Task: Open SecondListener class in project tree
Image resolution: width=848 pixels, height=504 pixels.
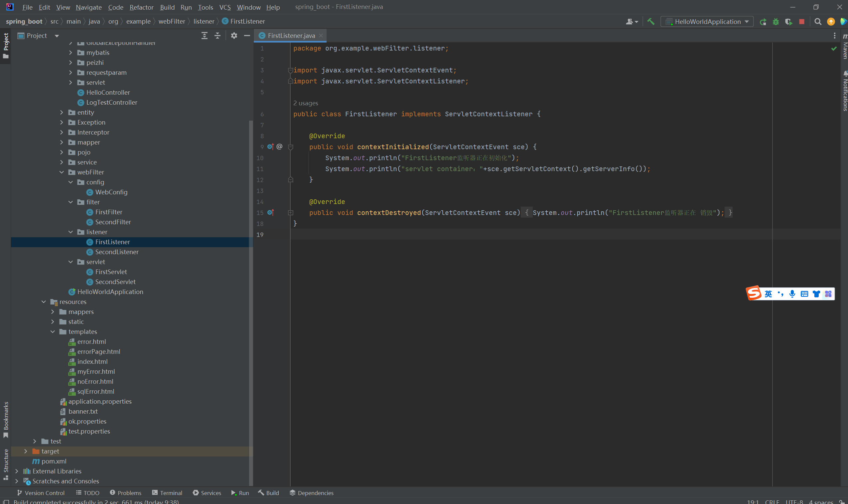Action: click(117, 252)
